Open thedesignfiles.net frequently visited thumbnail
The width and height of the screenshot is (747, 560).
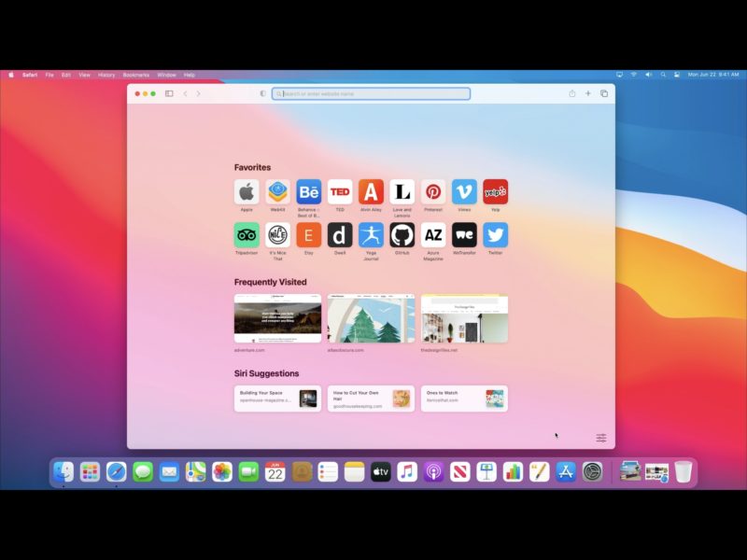coord(464,318)
